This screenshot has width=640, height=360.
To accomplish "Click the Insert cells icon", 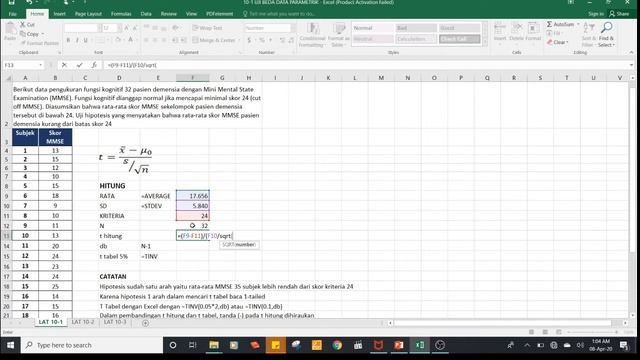I will 500,28.
